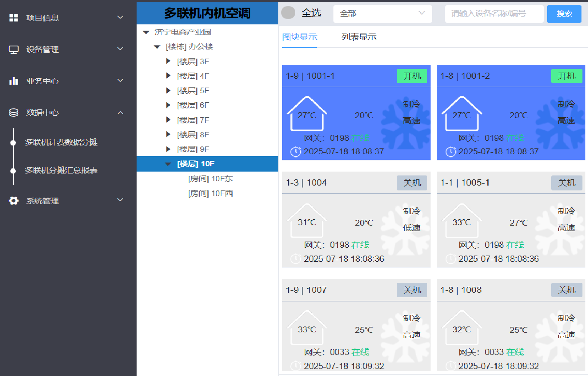The width and height of the screenshot is (588, 376).
Task: Toggle the 全选 select-all circle
Action: [x=288, y=13]
